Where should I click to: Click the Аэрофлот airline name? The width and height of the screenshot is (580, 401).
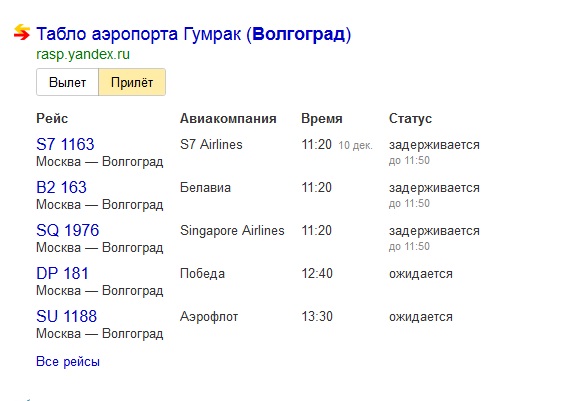click(209, 317)
